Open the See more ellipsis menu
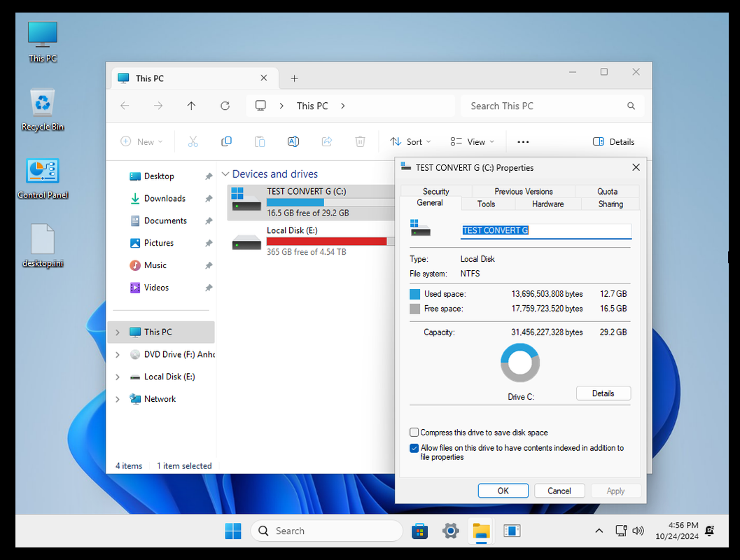The height and width of the screenshot is (560, 740). (x=523, y=141)
